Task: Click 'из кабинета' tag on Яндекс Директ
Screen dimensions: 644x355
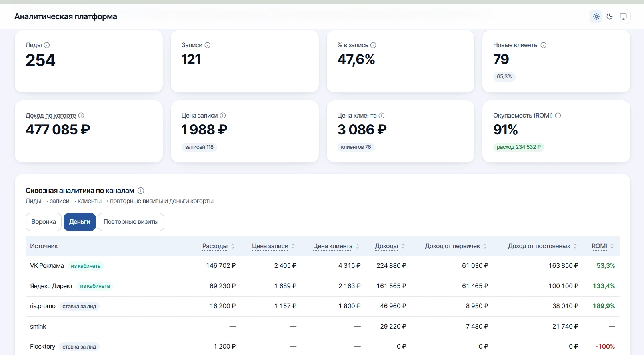Action: coord(95,286)
